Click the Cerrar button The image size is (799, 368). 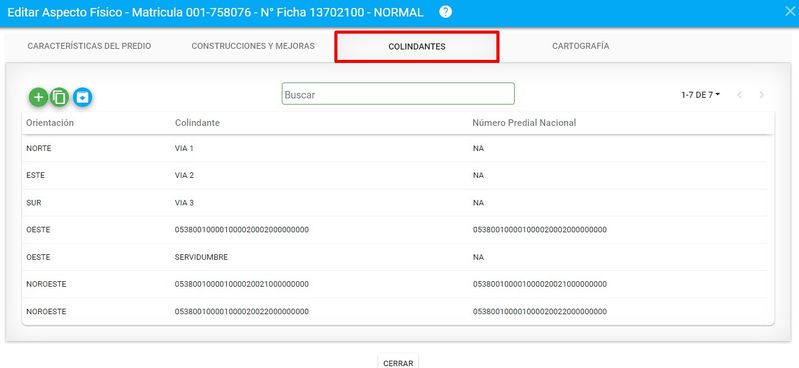tap(398, 361)
